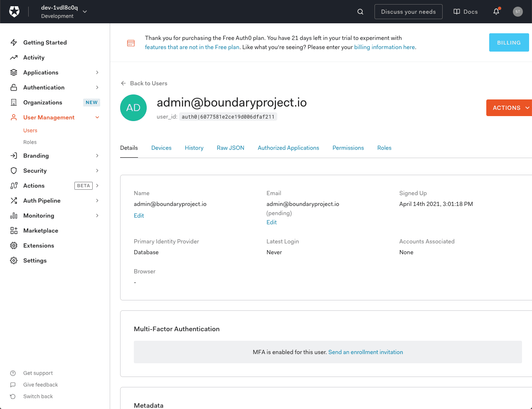Open Users submenu item
The width and height of the screenshot is (532, 409).
(x=30, y=130)
